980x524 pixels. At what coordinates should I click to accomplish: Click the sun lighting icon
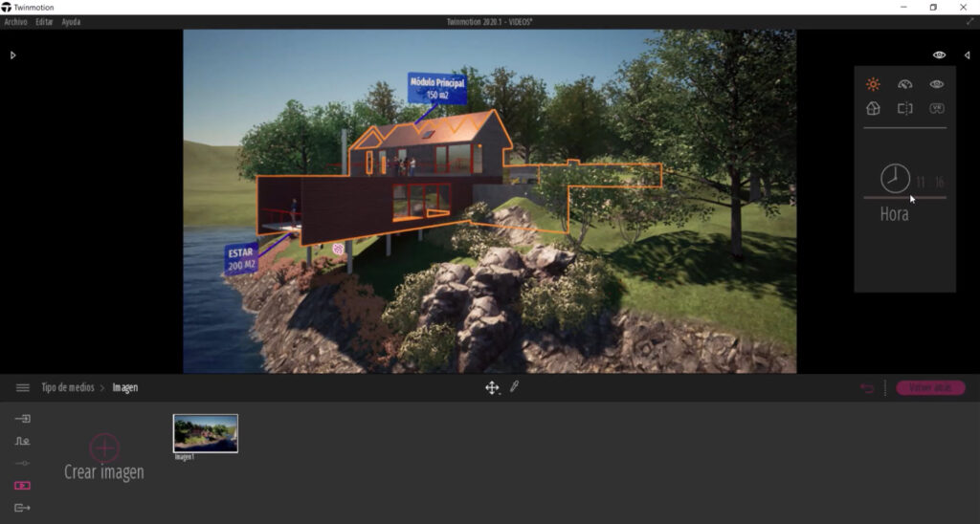click(872, 84)
